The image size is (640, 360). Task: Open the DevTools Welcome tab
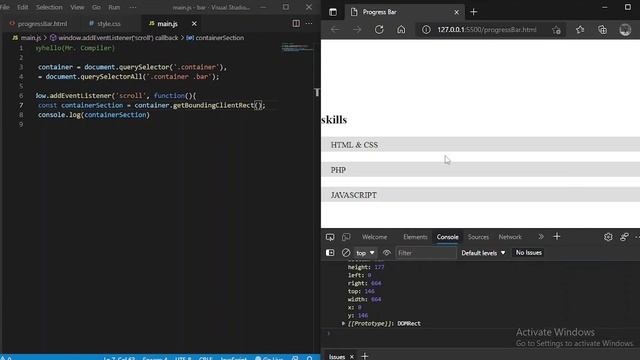pos(374,237)
